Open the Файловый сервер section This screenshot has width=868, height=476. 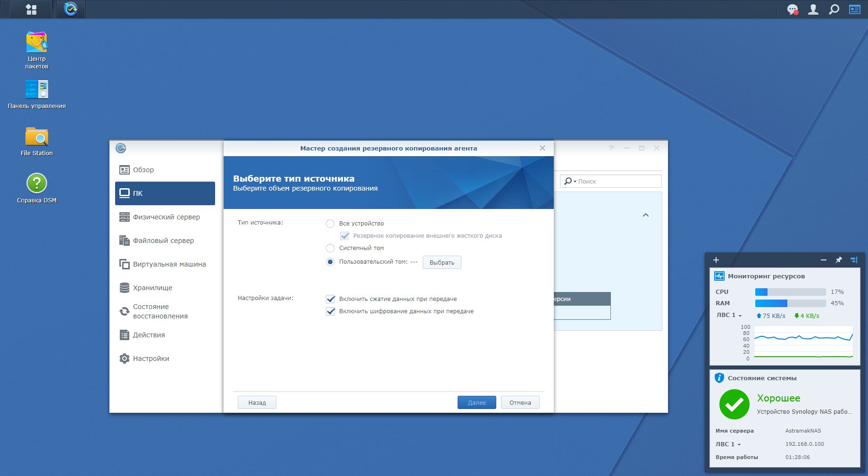(x=165, y=241)
